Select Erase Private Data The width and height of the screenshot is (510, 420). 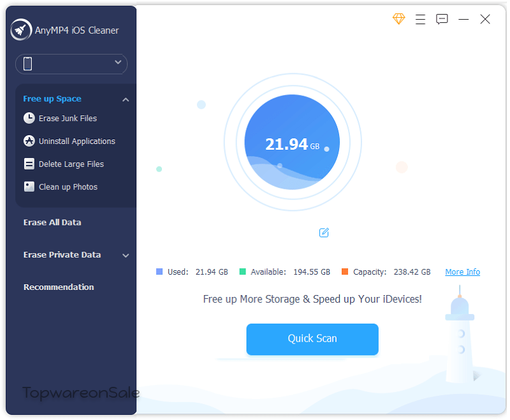click(62, 254)
